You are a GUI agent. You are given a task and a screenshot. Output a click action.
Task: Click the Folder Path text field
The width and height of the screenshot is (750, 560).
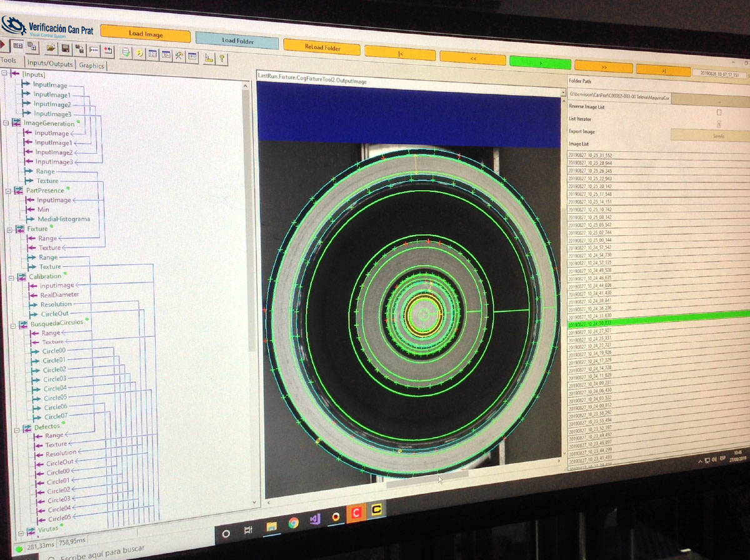[x=620, y=96]
